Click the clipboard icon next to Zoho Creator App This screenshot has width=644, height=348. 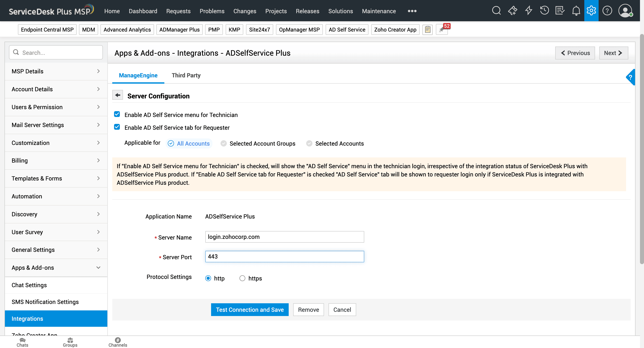pos(427,30)
